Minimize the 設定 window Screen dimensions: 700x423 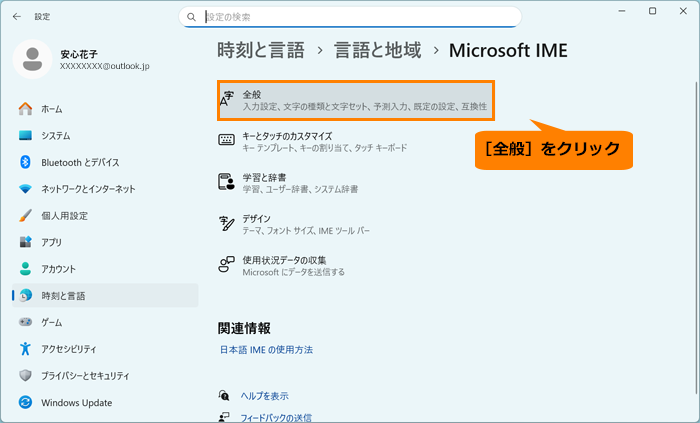pos(621,11)
